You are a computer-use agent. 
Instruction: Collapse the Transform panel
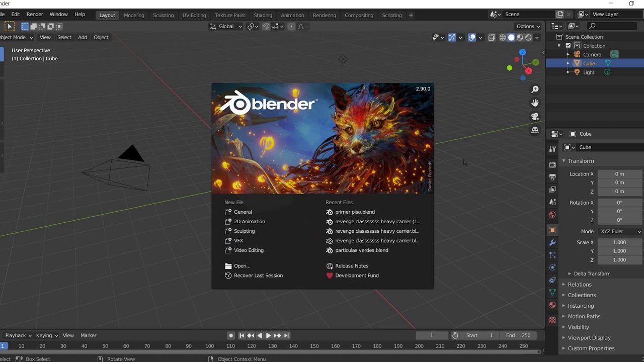point(581,161)
